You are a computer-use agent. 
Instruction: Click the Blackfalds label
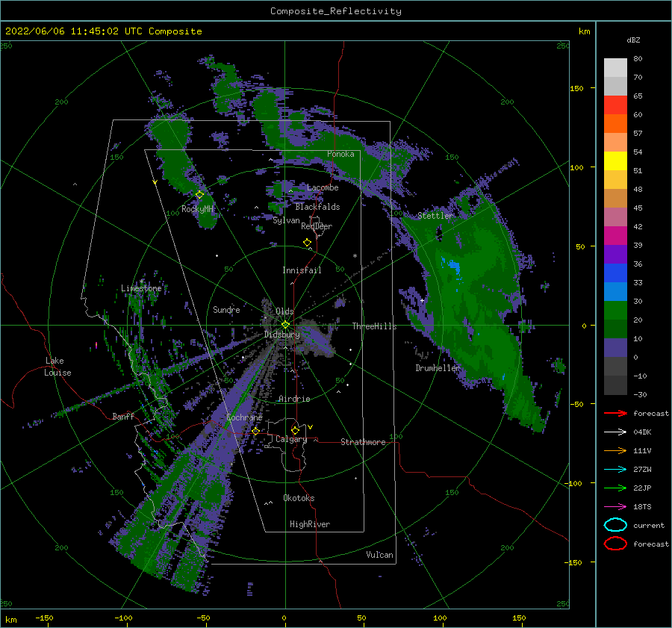[x=317, y=207]
